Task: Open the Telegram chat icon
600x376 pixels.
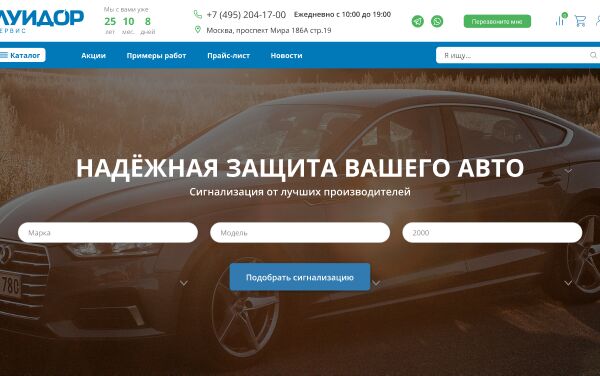Action: tap(417, 21)
